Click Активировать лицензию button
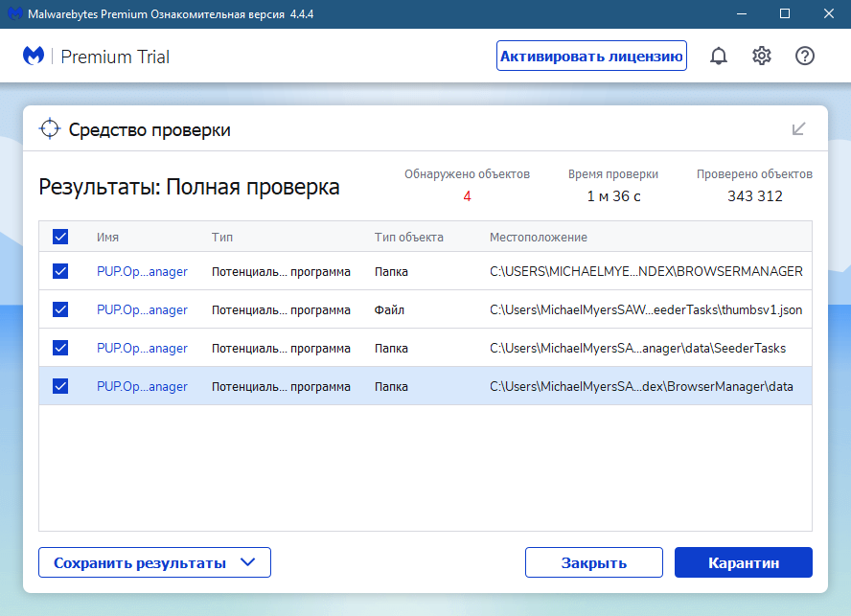The width and height of the screenshot is (851, 616). 591,56
